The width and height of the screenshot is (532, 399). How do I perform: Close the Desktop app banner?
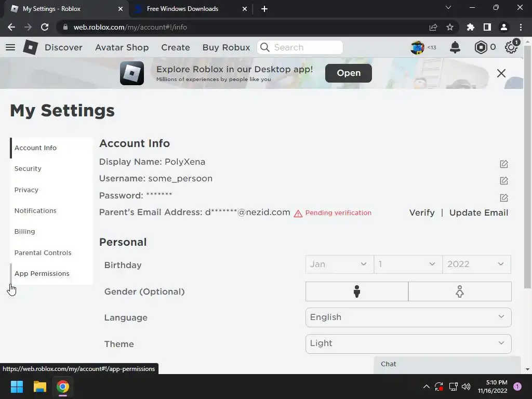tap(501, 73)
